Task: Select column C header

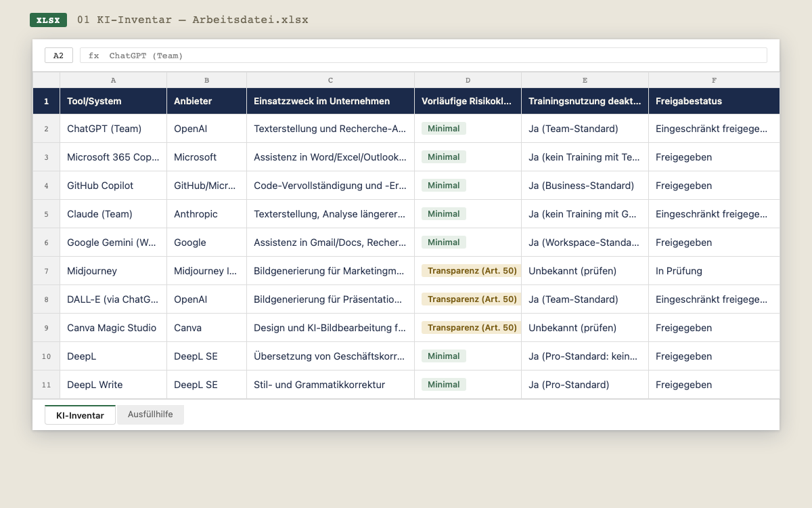Action: (x=330, y=80)
